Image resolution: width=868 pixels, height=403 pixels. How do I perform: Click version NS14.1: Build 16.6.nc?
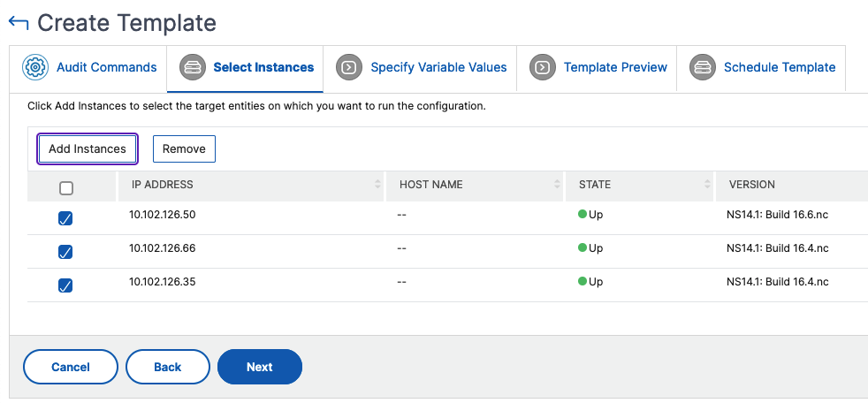tap(777, 215)
